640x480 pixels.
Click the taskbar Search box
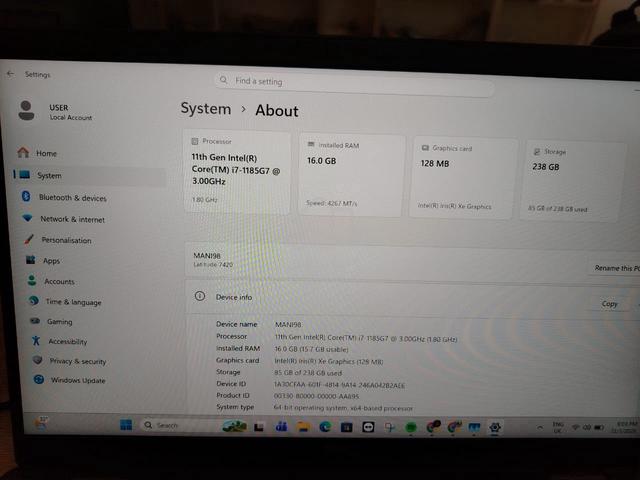click(x=178, y=425)
